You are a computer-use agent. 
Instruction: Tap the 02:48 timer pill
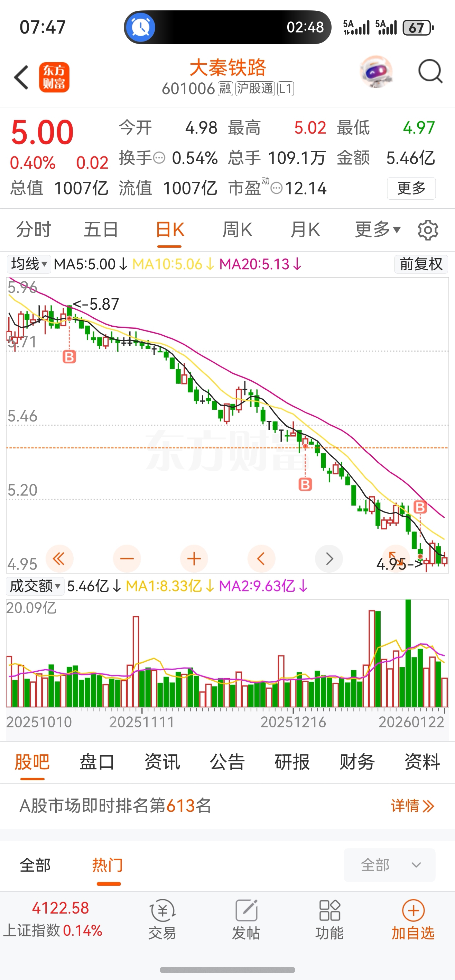click(x=227, y=27)
